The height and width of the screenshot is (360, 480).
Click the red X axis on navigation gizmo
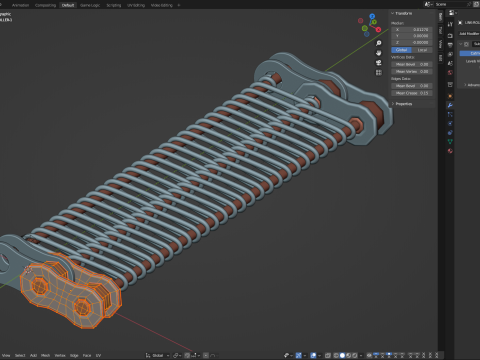[378, 30]
